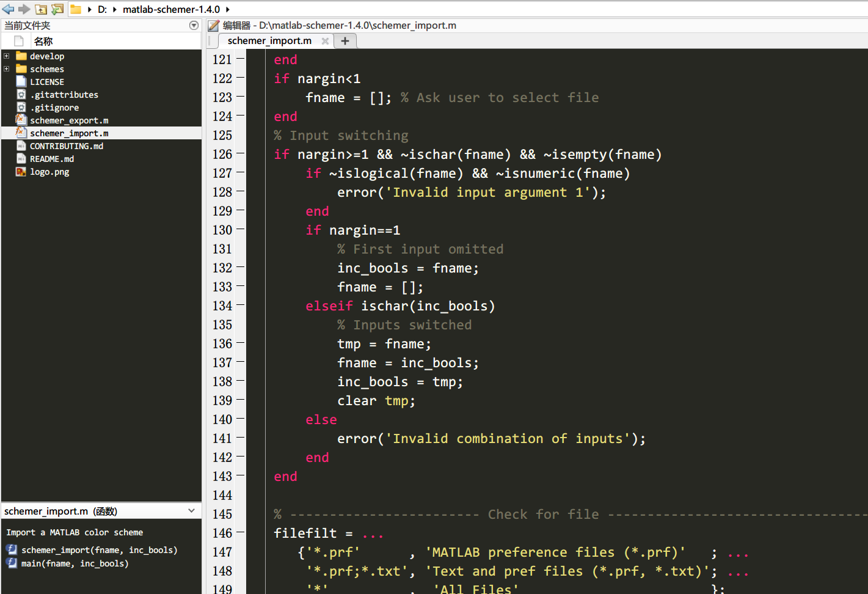
Task: Set breakpoint at line 126
Action: click(x=240, y=153)
